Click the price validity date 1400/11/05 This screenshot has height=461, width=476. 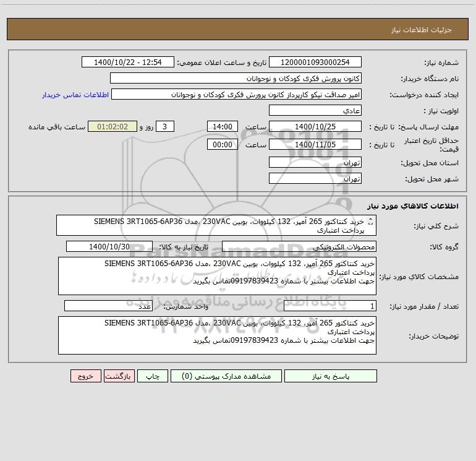click(x=315, y=144)
